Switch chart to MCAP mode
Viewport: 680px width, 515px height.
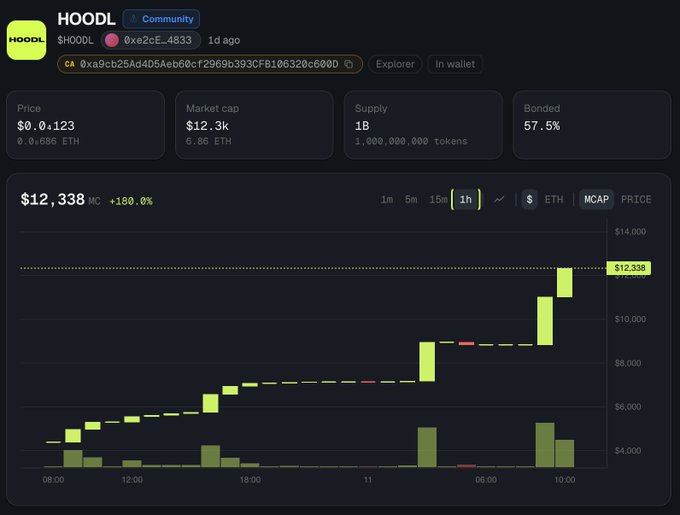(x=596, y=199)
